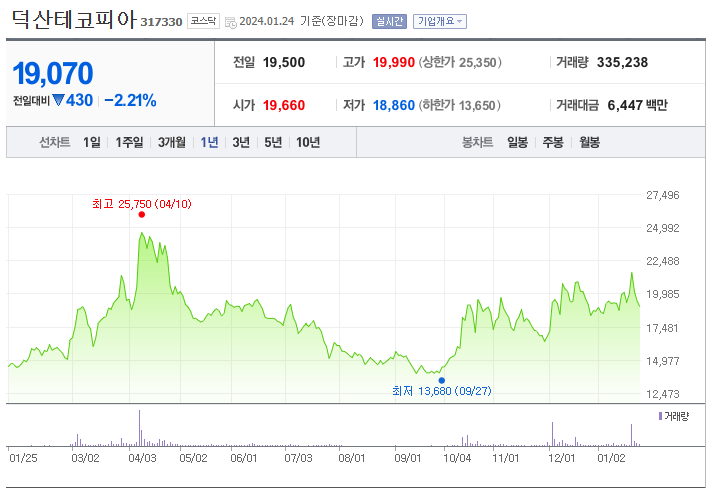Switch to 일봉 candle chart
This screenshot has width=706, height=488.
517,142
